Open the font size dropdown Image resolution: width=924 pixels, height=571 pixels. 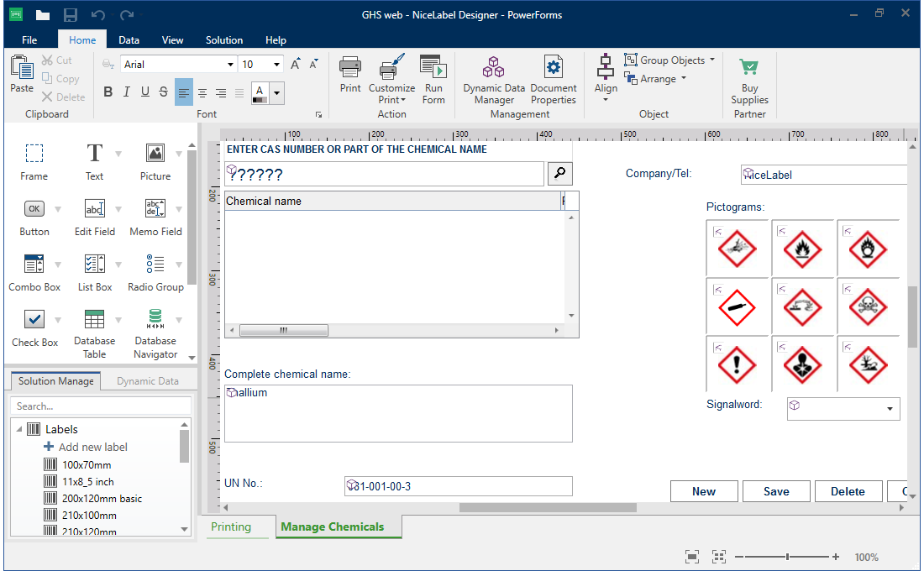click(276, 64)
